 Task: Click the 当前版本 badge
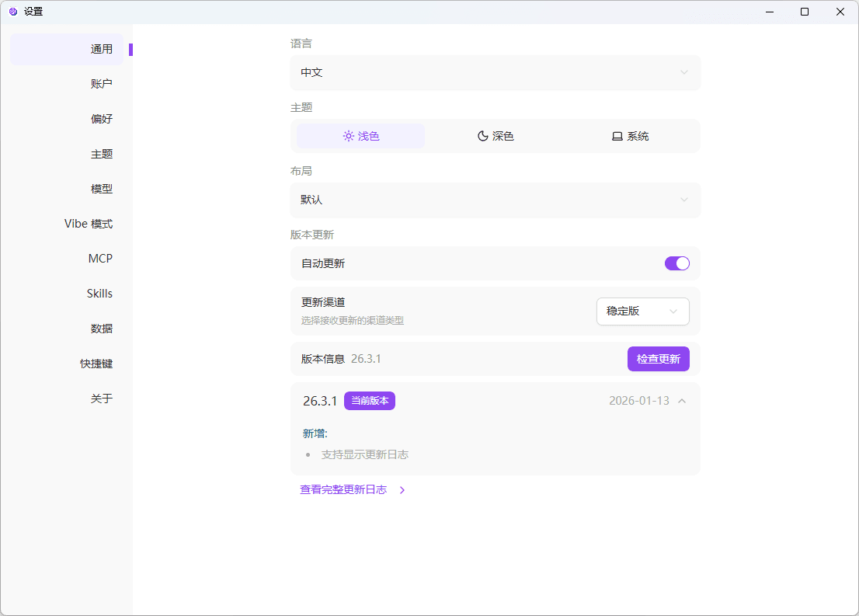(x=370, y=401)
